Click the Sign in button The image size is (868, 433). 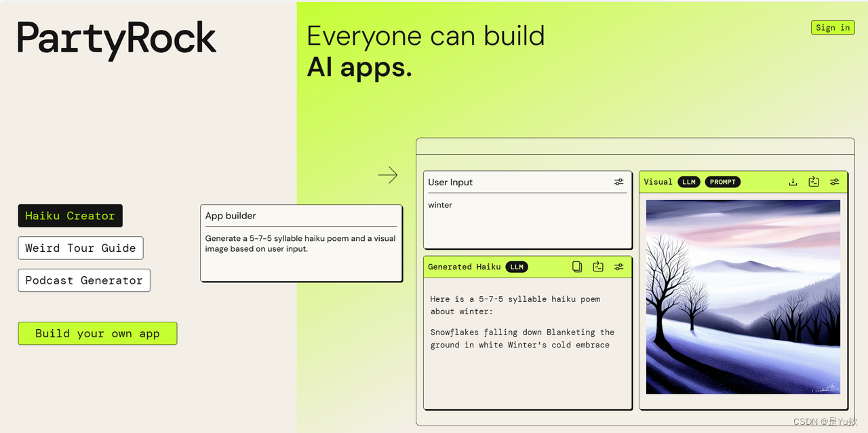[833, 28]
